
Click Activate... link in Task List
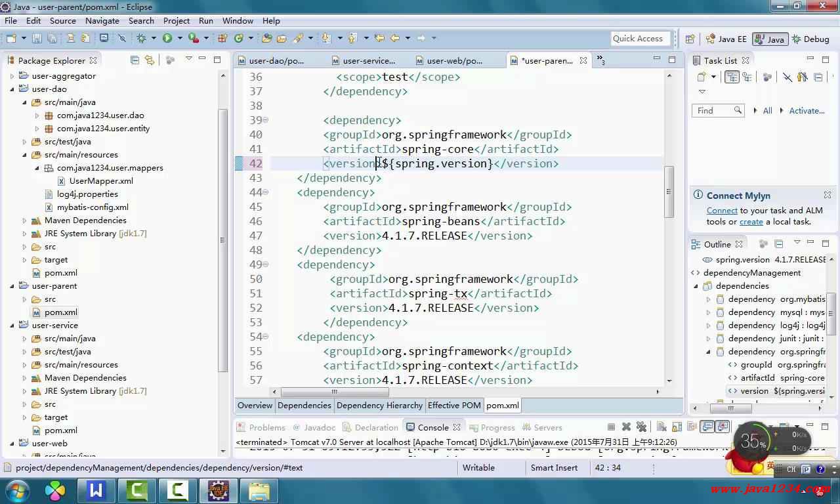[807, 110]
